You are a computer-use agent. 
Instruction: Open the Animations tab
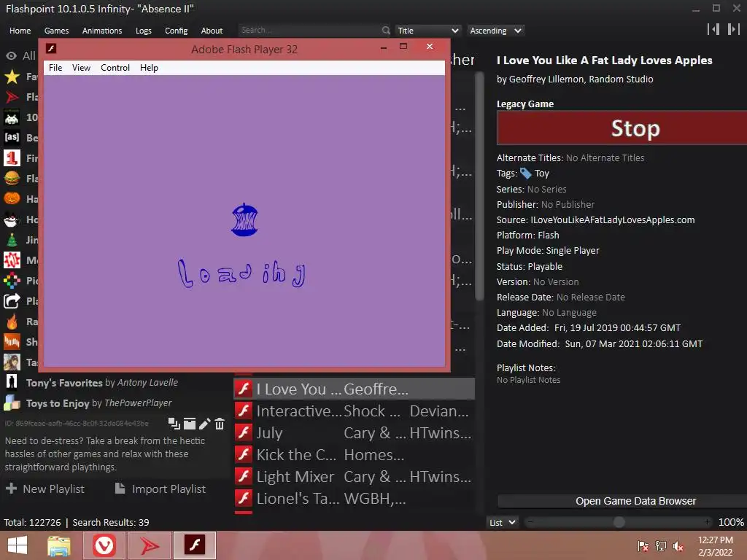pos(102,31)
